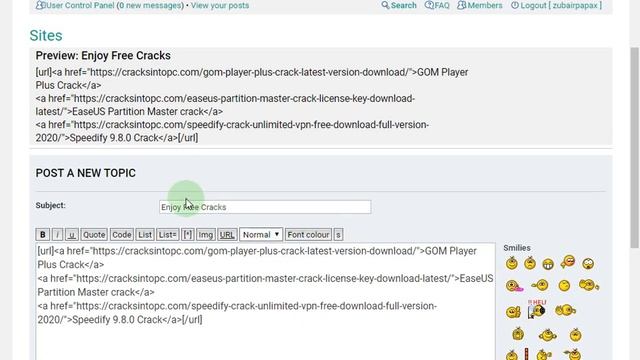Screen dimensions: 640x360
Task: Insert a URL BBCode tag
Action: pos(227,235)
